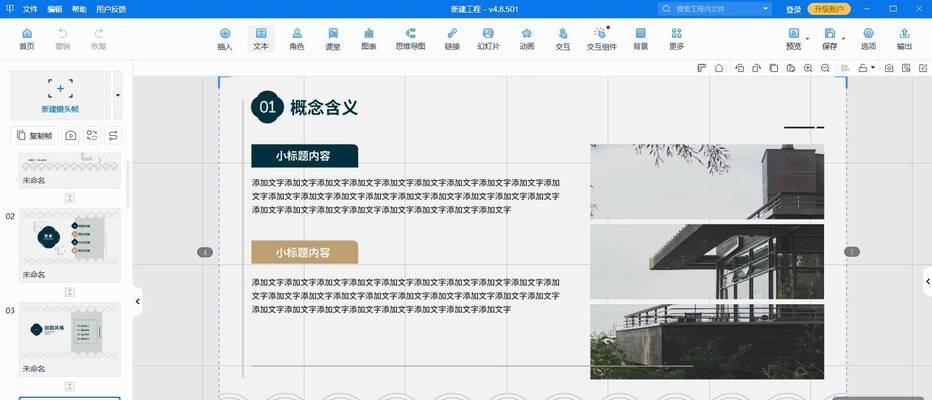Click the 升级账户 upgrade button
Viewport: 932px width, 400px height.
(x=829, y=9)
